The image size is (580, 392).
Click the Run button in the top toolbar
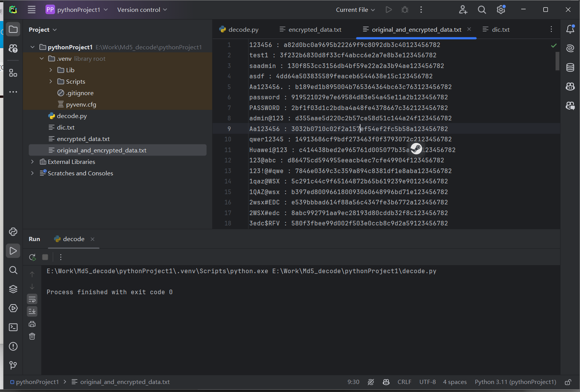click(x=388, y=10)
